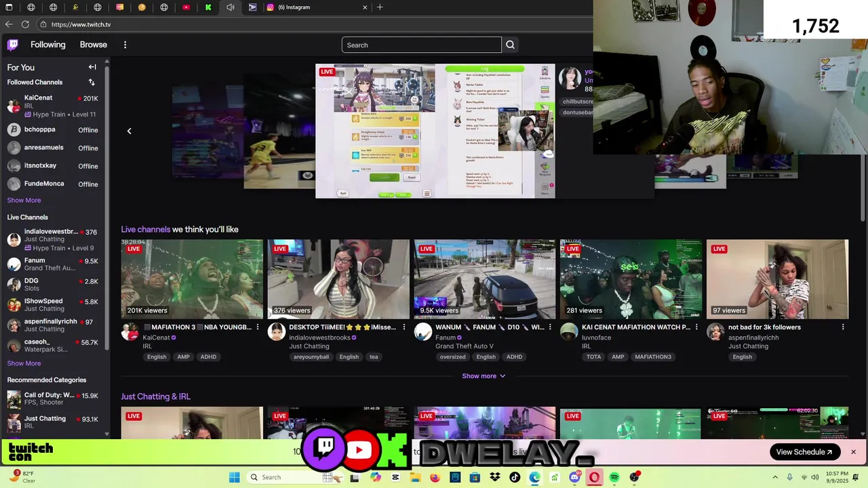Show More followed channels
868x488 pixels.
tap(24, 200)
